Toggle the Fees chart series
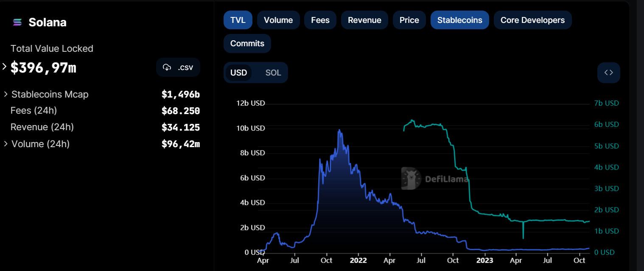Viewport: 644px width, 271px height. pyautogui.click(x=320, y=20)
